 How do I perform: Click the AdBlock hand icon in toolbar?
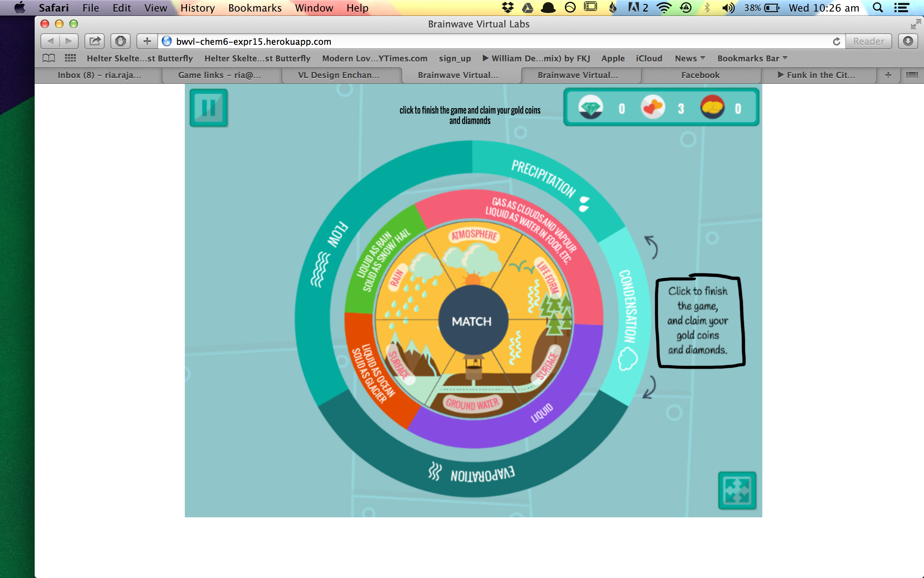pos(121,41)
